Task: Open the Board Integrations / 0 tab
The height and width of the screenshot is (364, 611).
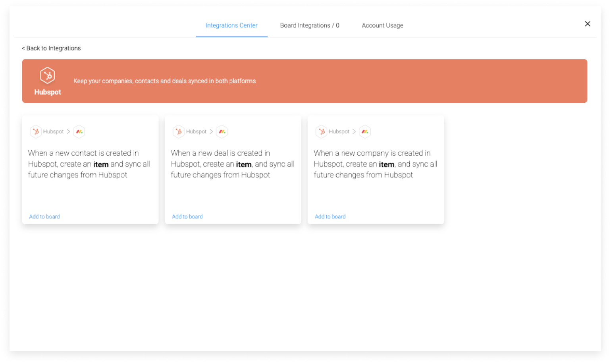Action: tap(310, 25)
